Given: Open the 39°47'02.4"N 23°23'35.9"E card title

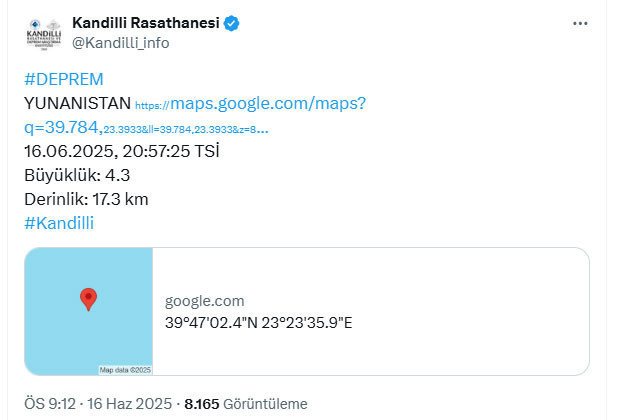Looking at the screenshot, I should pyautogui.click(x=259, y=323).
